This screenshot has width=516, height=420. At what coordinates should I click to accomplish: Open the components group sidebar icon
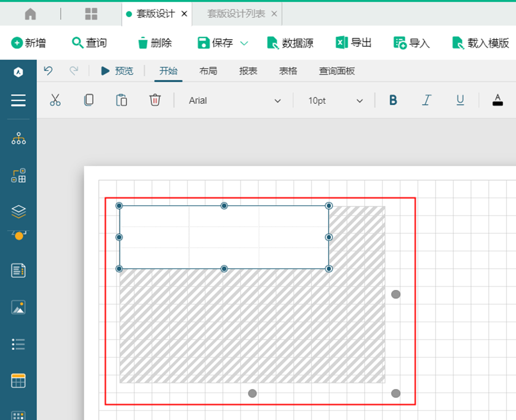tap(18, 176)
